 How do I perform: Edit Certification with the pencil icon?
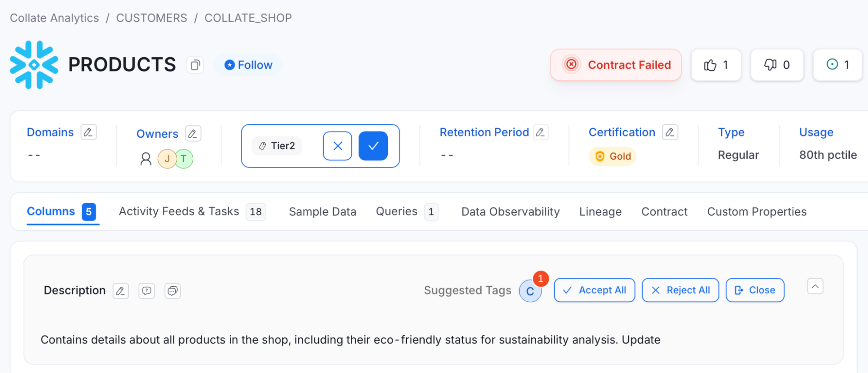pyautogui.click(x=670, y=132)
